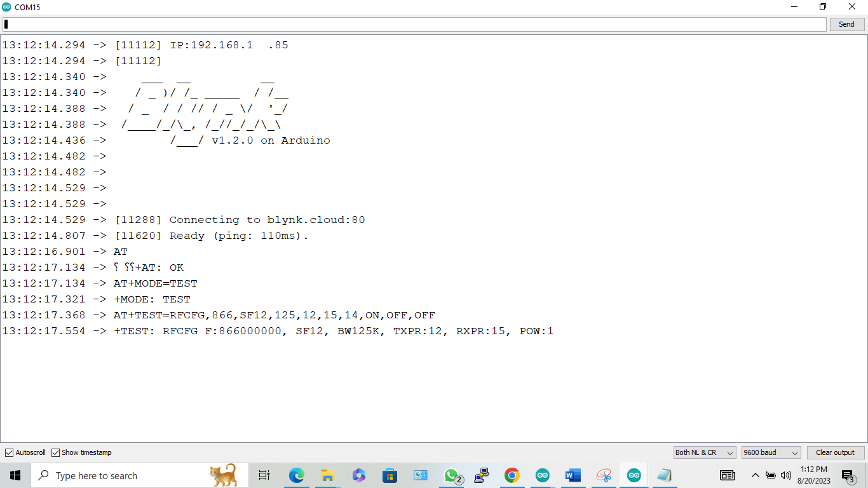Open the notepad-like taskbar icon after Arduino
This screenshot has width=868, height=488.
pyautogui.click(x=665, y=475)
